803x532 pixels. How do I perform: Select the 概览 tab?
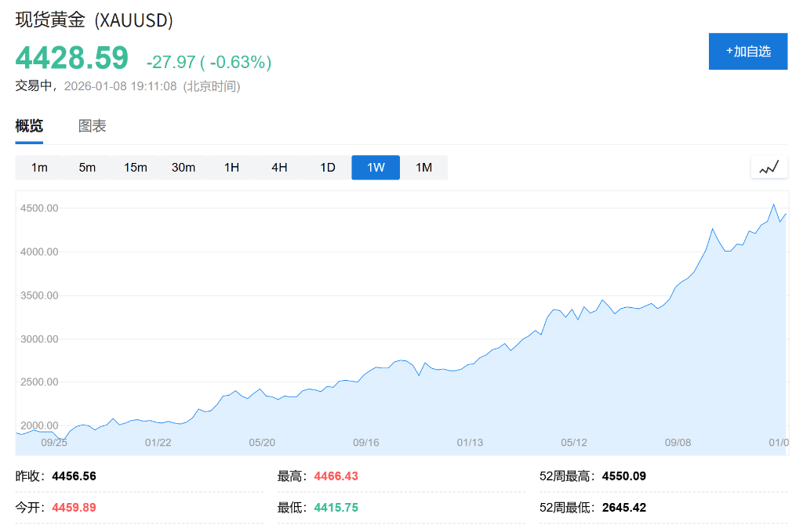click(29, 125)
